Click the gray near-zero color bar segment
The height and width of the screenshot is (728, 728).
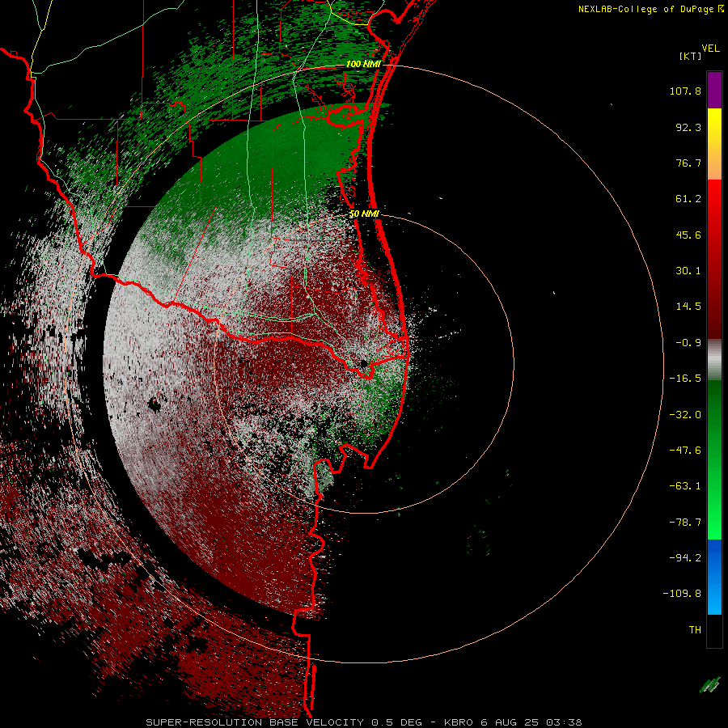pos(714,358)
